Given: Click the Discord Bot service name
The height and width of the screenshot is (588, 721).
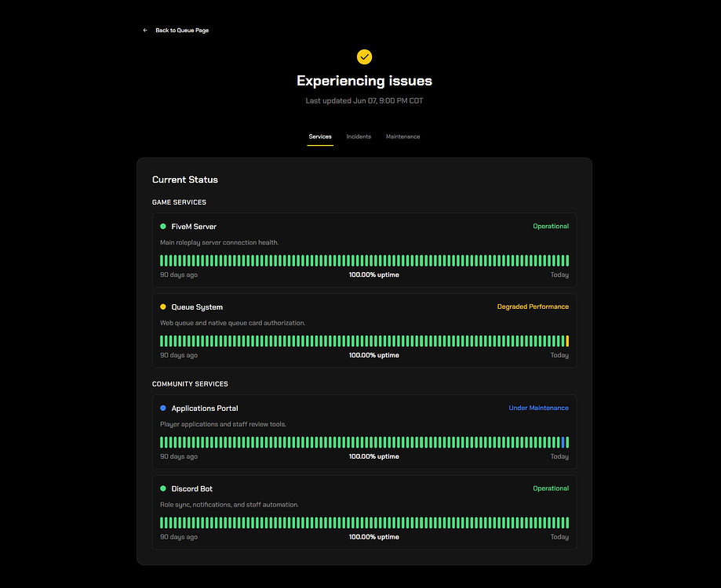Looking at the screenshot, I should pyautogui.click(x=191, y=488).
